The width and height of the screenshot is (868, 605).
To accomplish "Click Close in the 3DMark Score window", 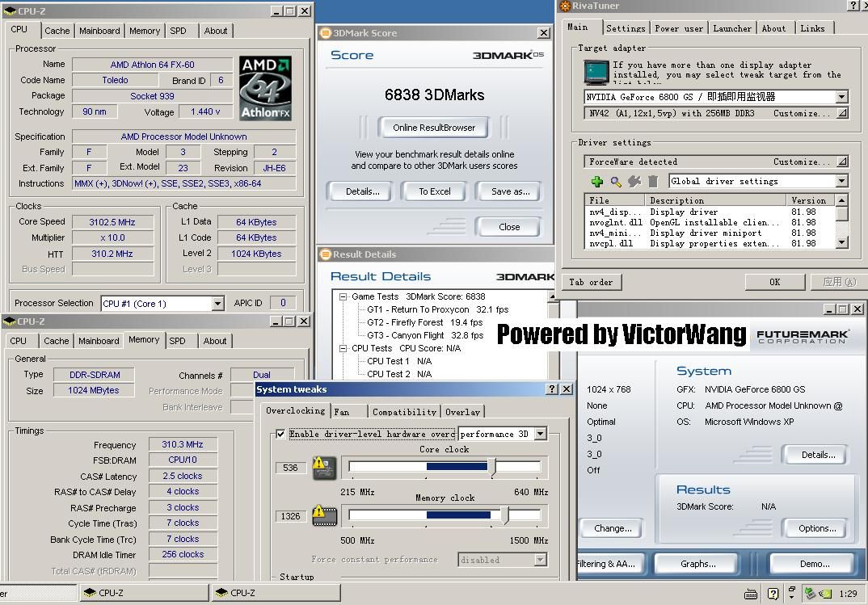I will point(509,227).
